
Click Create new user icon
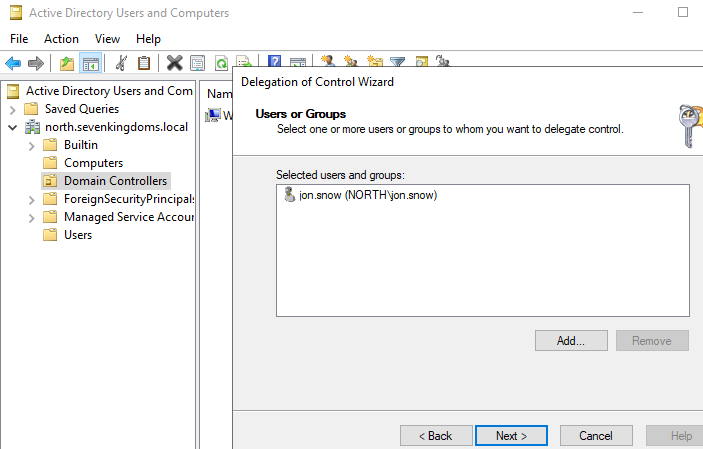(x=328, y=61)
